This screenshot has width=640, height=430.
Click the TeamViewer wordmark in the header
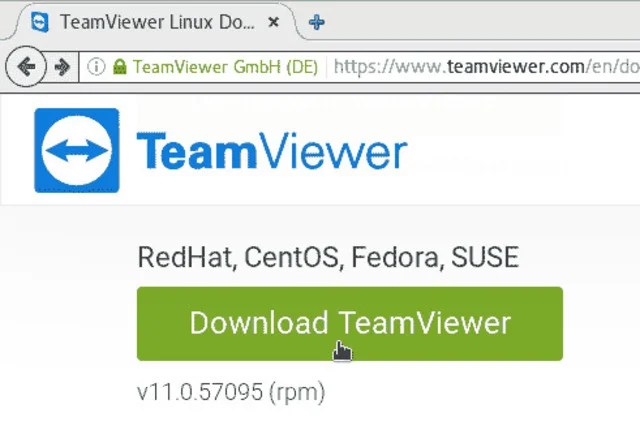point(272,150)
